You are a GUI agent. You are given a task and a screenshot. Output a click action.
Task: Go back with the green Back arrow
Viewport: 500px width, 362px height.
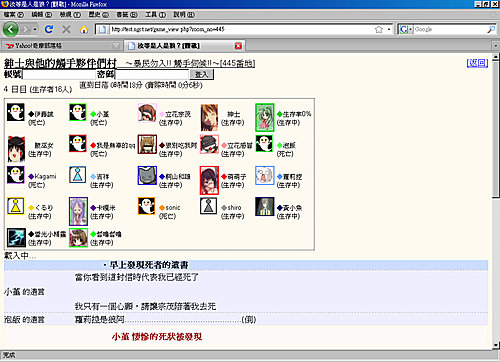(10, 29)
